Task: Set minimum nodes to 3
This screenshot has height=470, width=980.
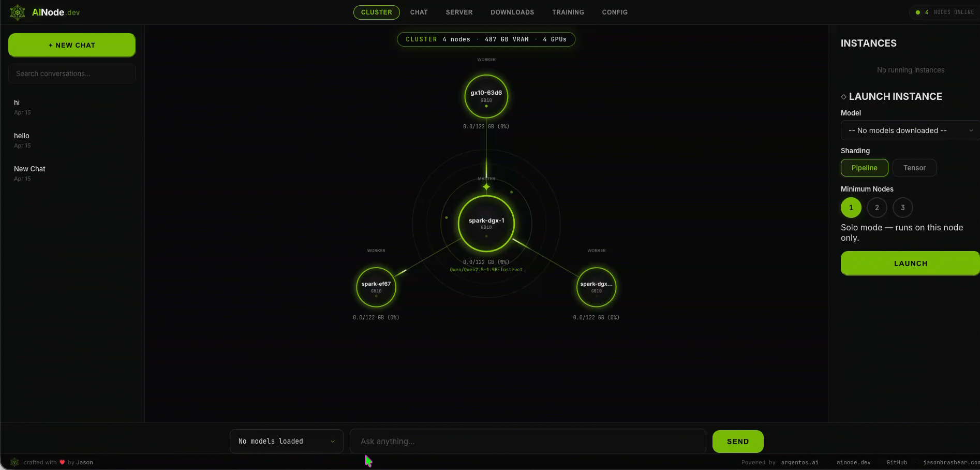Action: pos(903,208)
